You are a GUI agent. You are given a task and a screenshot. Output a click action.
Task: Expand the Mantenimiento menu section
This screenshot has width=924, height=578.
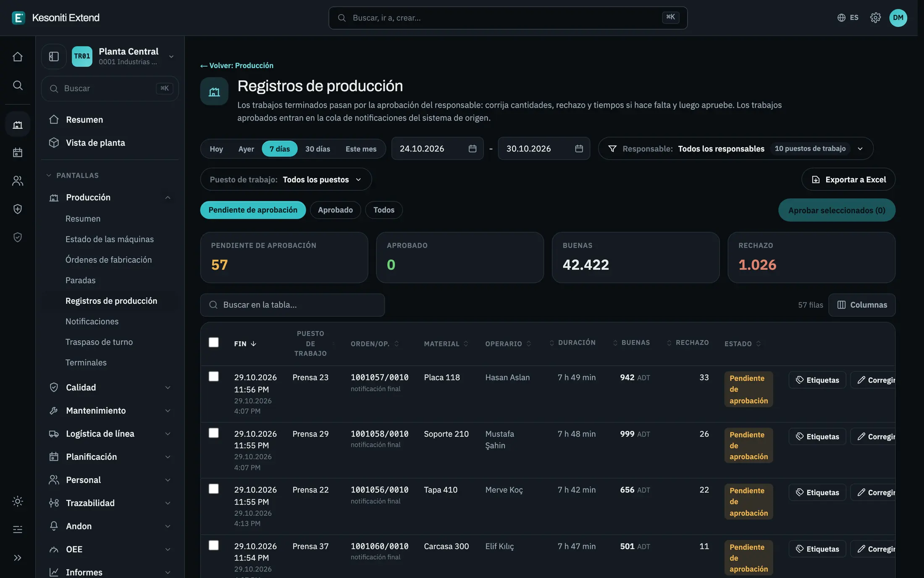pos(110,410)
